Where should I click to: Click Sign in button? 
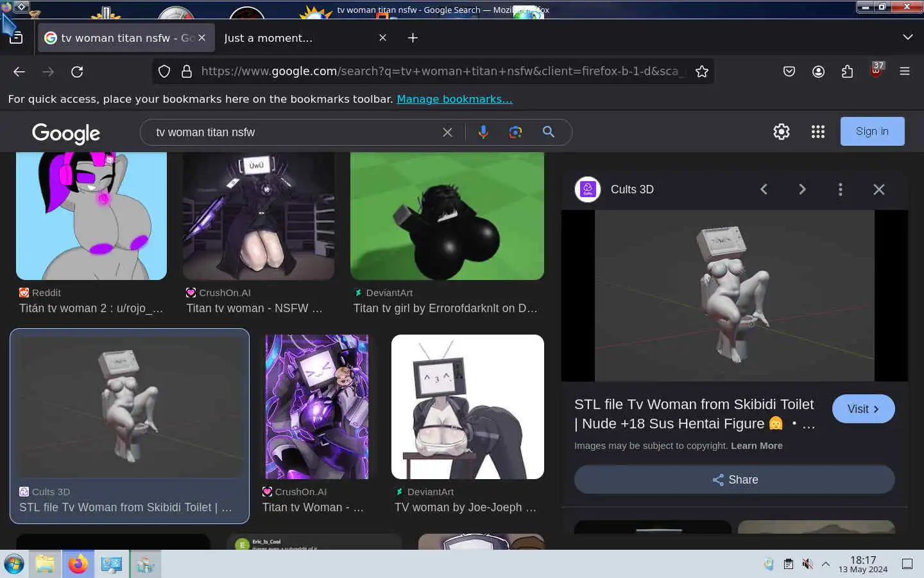(x=872, y=131)
